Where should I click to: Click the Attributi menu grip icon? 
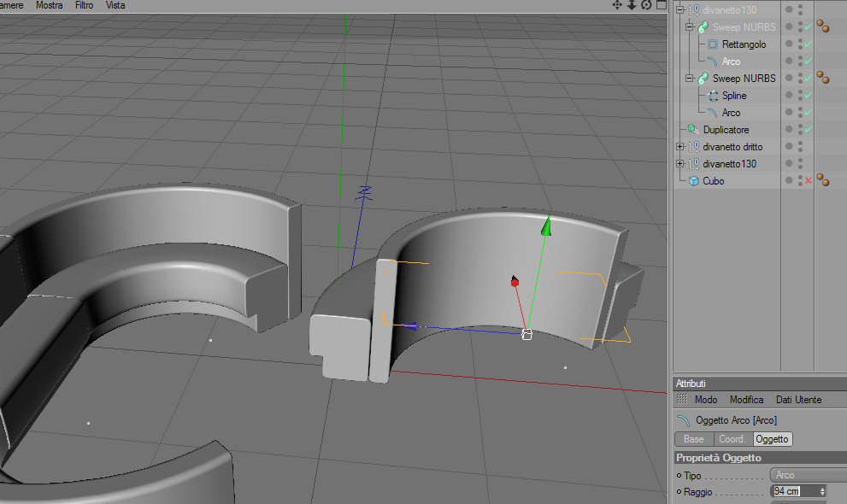point(682,399)
